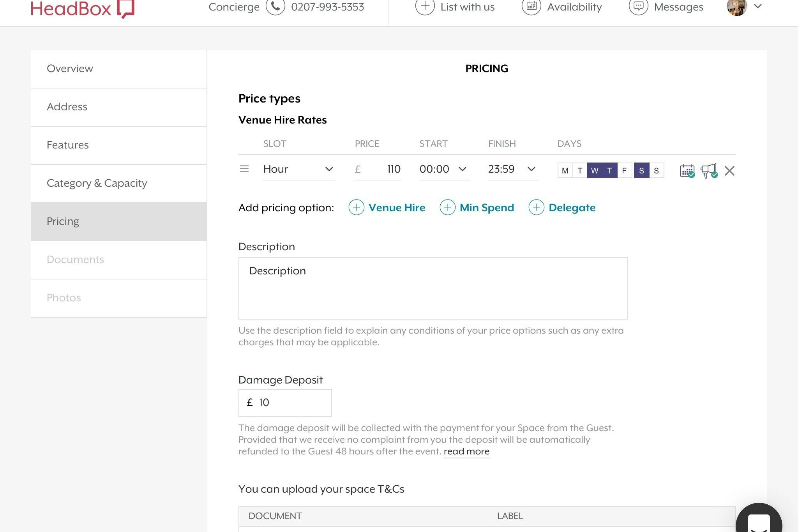Click the Concierge phone icon
Image resolution: width=798 pixels, height=532 pixels.
(x=275, y=7)
